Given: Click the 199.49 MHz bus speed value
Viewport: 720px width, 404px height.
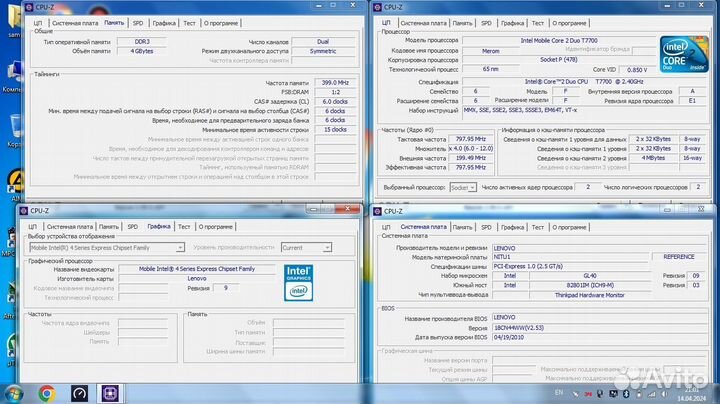Looking at the screenshot, I should point(471,158).
